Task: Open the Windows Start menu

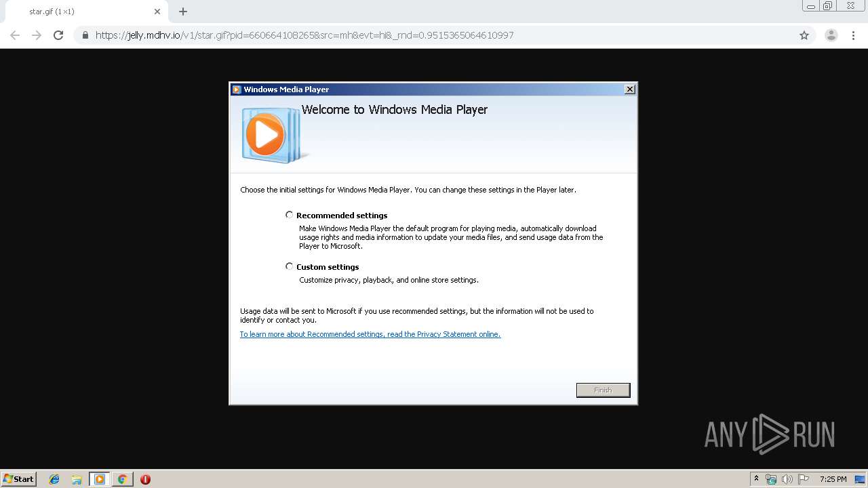Action: click(19, 479)
